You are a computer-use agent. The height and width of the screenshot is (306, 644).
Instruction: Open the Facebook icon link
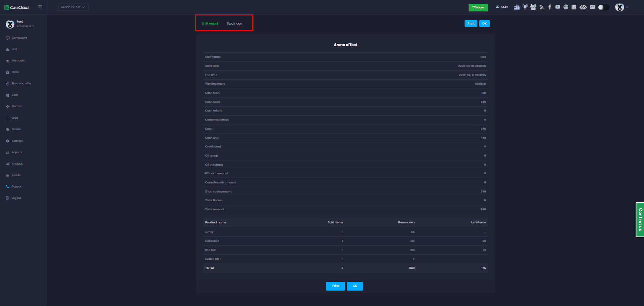pos(549,7)
